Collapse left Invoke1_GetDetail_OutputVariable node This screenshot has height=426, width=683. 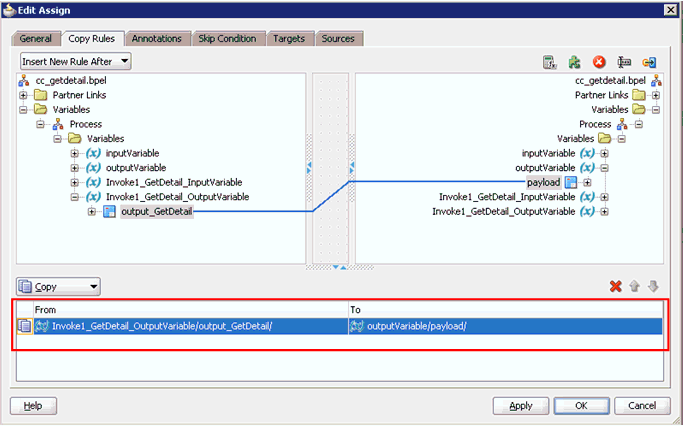click(74, 197)
